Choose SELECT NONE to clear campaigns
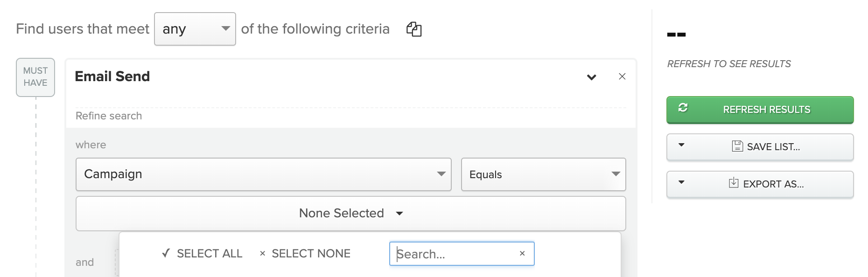The height and width of the screenshot is (277, 868). tap(305, 253)
